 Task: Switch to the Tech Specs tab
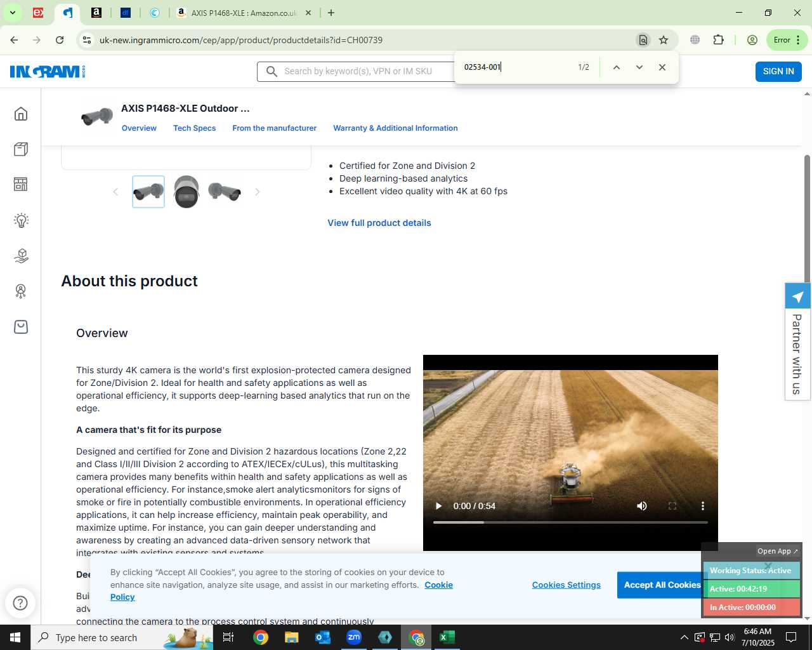click(194, 128)
